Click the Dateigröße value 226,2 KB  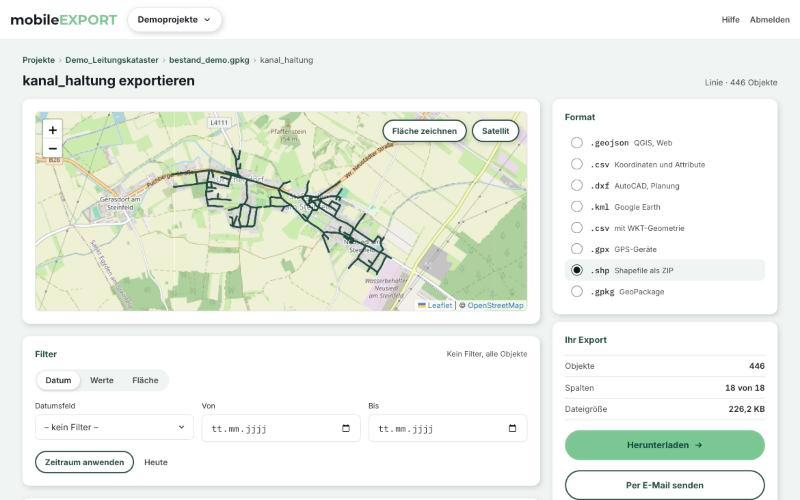[746, 409]
